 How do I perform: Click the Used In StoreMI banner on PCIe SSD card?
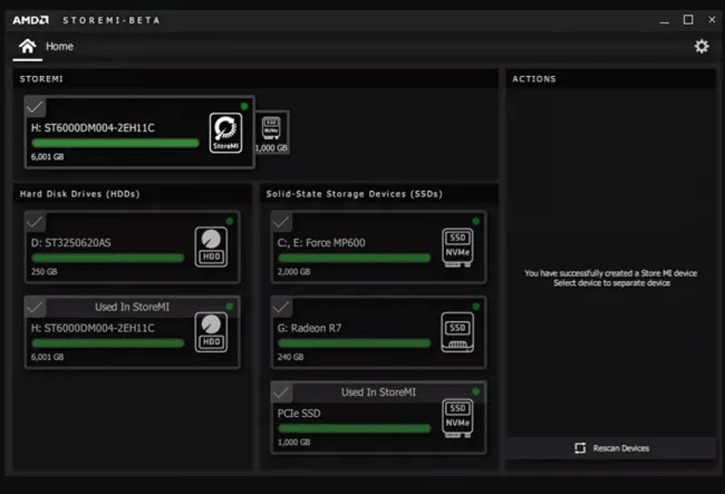point(379,392)
